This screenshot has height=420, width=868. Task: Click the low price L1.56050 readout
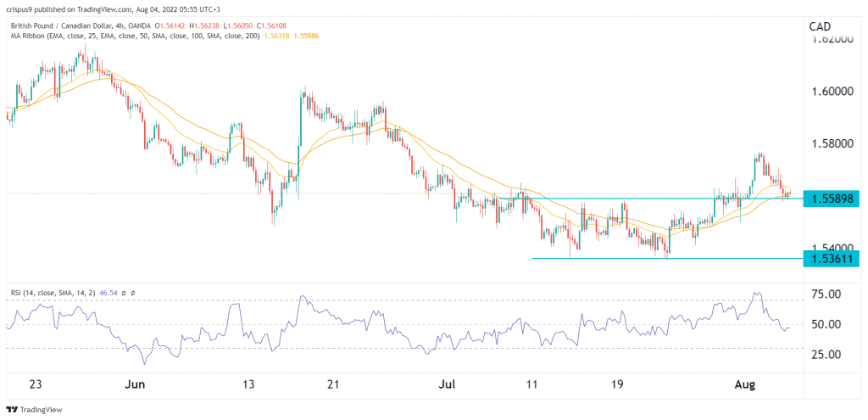click(x=238, y=26)
